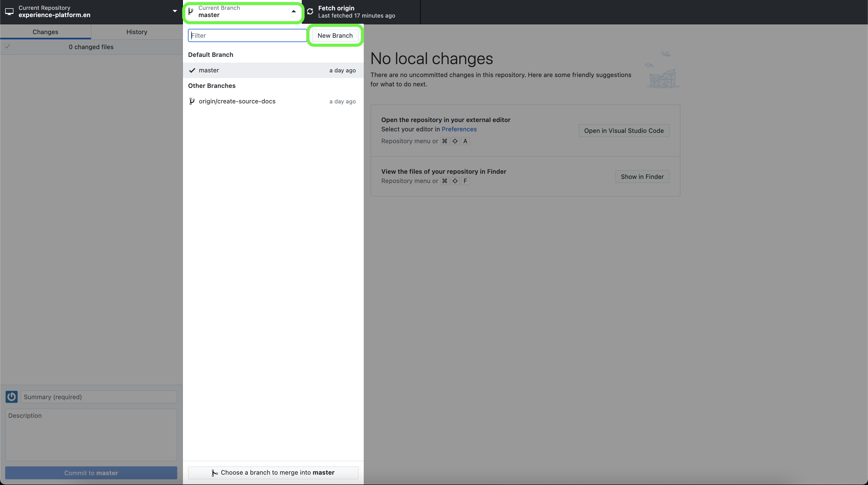The width and height of the screenshot is (868, 485).
Task: Click the Current Repository monitor icon
Action: 10,11
